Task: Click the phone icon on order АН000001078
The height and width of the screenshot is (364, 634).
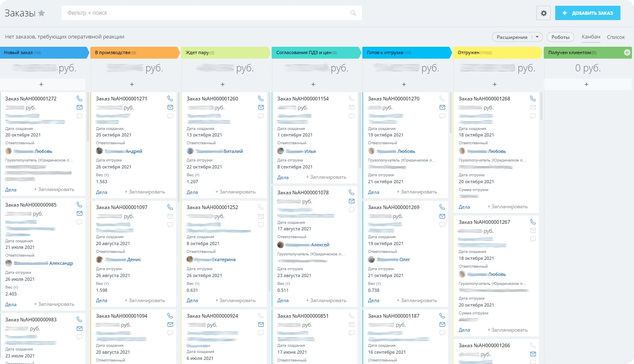Action: coord(352,193)
